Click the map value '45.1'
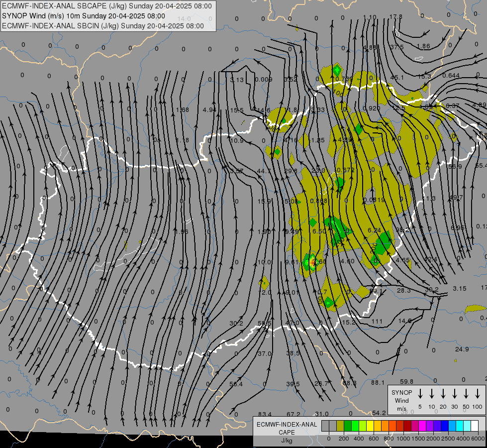Viewport: 487px width, 448px height. [397, 78]
